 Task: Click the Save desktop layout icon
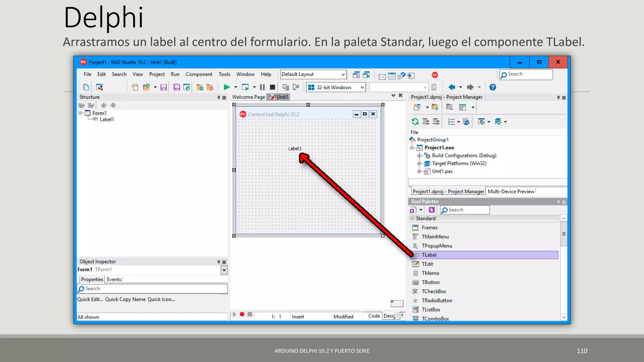tap(356, 75)
